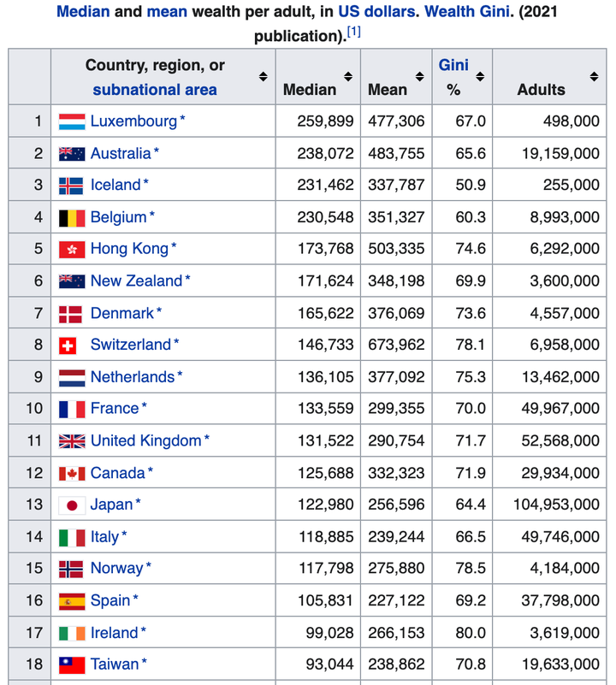Select Japan adults value 104,953,000
The height and width of the screenshot is (685, 616).
click(556, 505)
